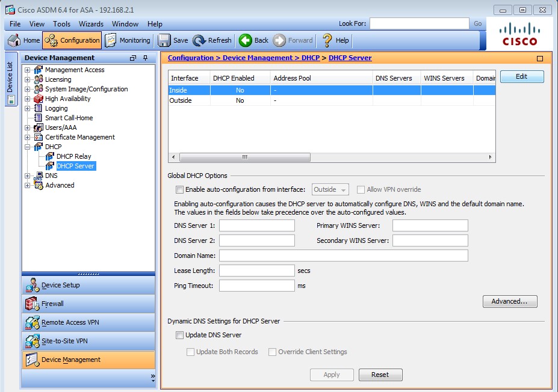Undock the Device Management pane
Image resolution: width=558 pixels, height=392 pixels.
[133, 58]
